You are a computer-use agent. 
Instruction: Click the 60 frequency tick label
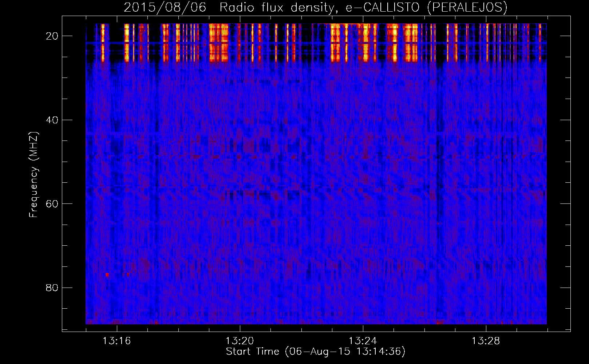(x=52, y=204)
